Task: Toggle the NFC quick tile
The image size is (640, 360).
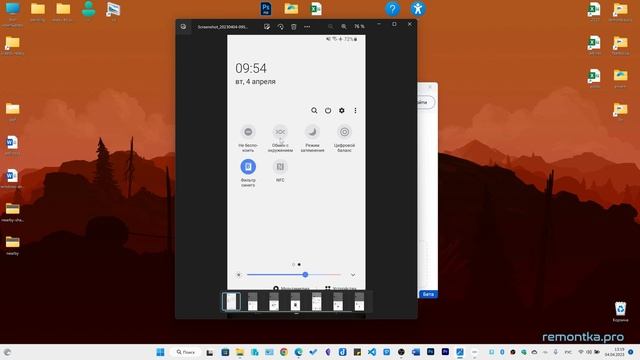Action: point(280,167)
